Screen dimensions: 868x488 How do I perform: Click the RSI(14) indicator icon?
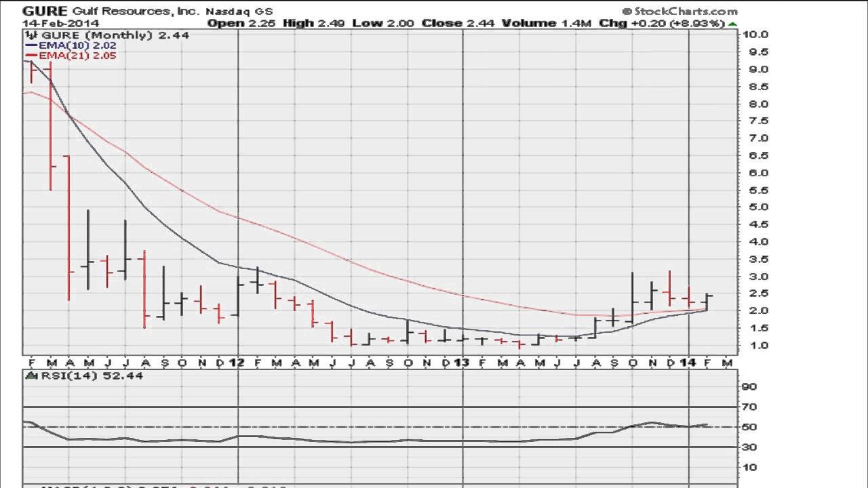click(x=30, y=375)
